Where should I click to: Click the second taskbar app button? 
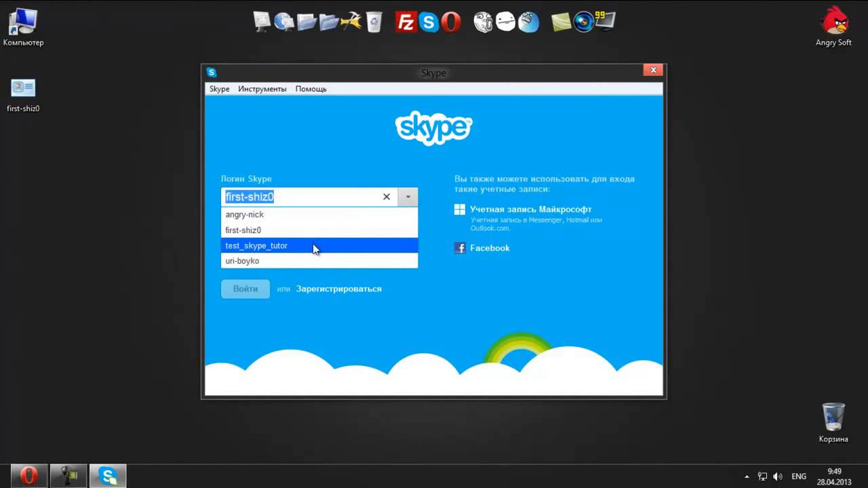(68, 476)
